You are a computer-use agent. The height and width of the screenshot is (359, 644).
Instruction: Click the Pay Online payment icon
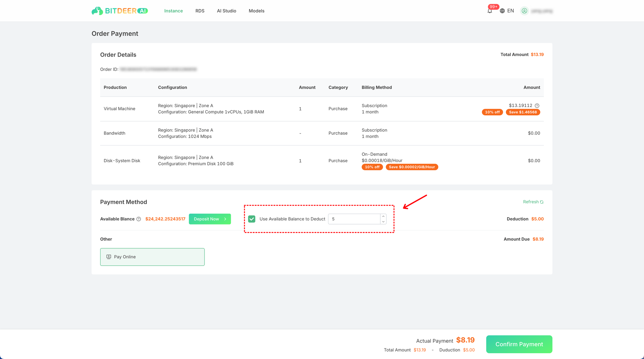coord(109,257)
